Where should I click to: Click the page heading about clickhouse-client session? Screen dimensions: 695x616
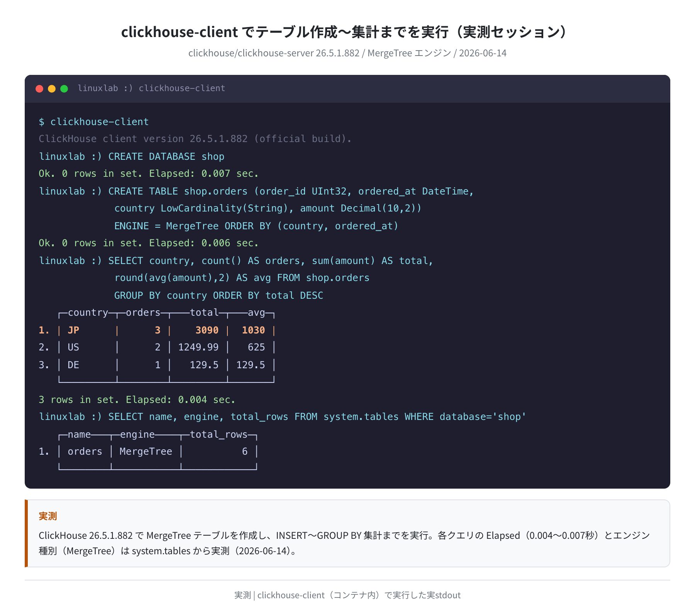(x=347, y=32)
